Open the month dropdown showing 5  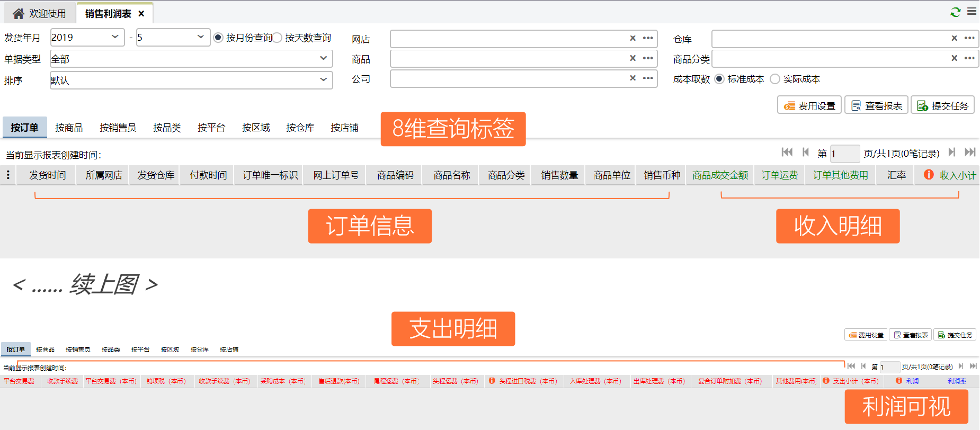[x=173, y=38]
